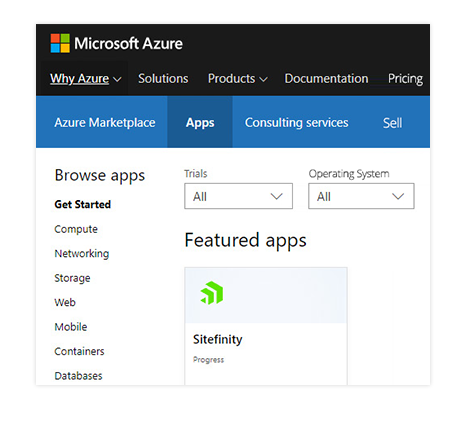The height and width of the screenshot is (424, 470).
Task: Switch to the Apps tab
Action: click(x=200, y=122)
